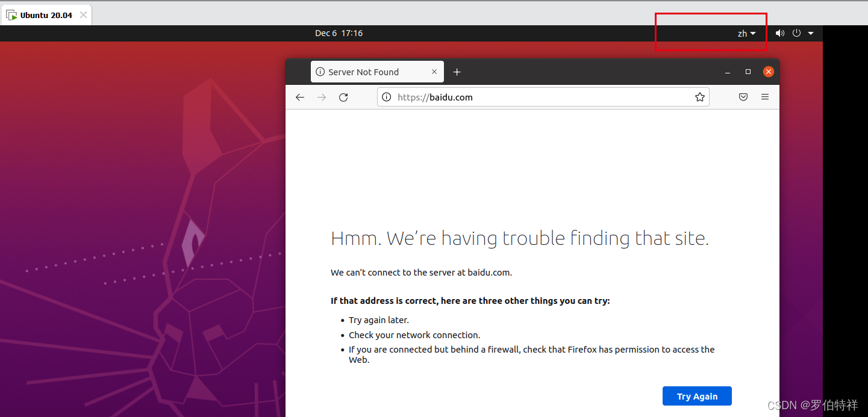Bookmark this page with the star icon

699,97
